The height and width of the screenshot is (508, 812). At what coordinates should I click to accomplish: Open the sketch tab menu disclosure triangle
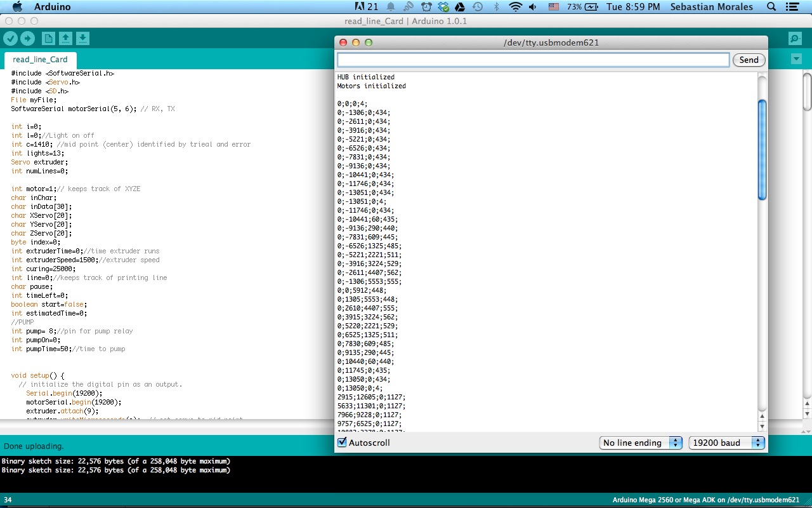pyautogui.click(x=796, y=58)
